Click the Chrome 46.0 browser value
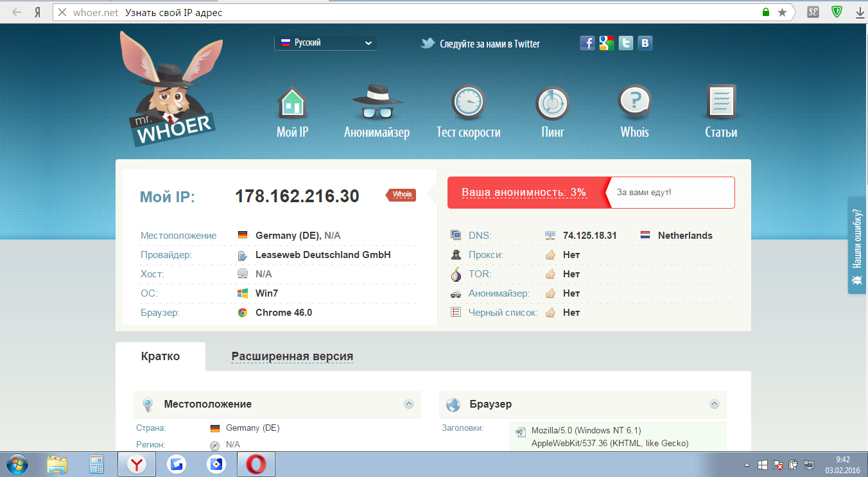This screenshot has width=868, height=477. (284, 313)
